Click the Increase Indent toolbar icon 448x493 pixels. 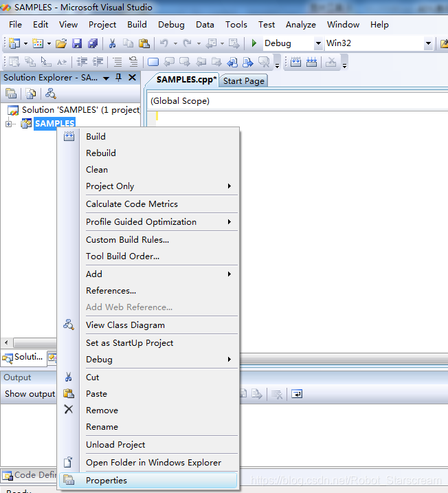click(98, 62)
